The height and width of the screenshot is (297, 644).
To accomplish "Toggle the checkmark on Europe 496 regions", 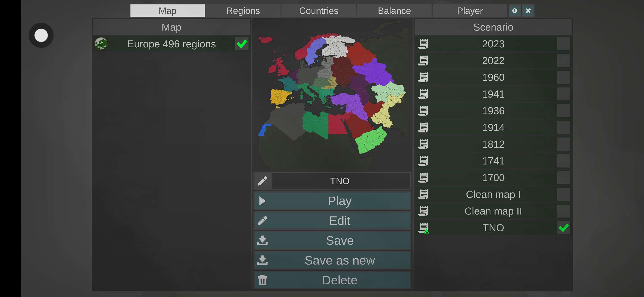I will click(242, 44).
